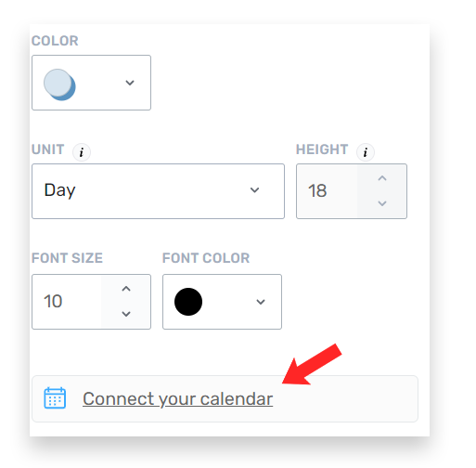Click the Color label
The width and height of the screenshot is (476, 468).
coord(55,41)
